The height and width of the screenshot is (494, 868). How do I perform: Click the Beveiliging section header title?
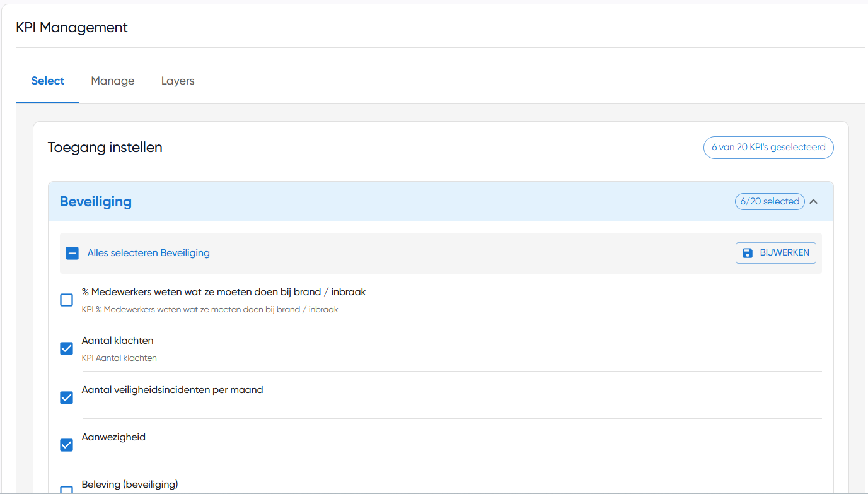pos(96,202)
